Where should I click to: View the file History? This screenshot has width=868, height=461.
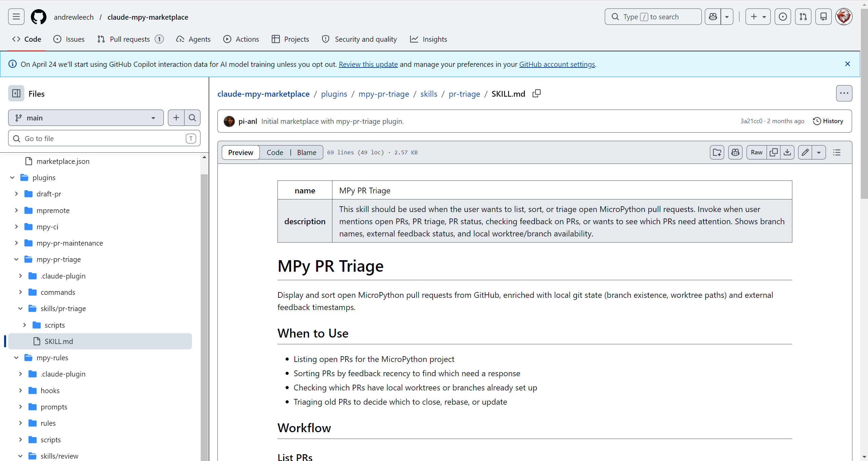pos(828,121)
